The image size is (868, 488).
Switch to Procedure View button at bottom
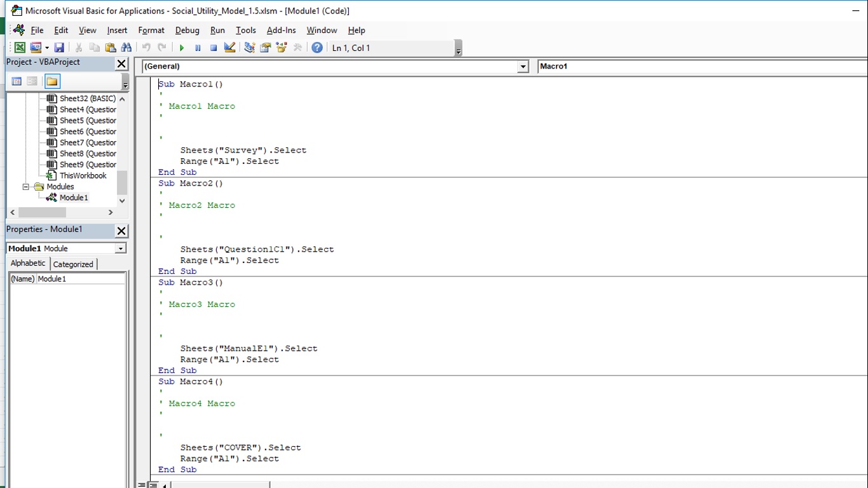coord(142,485)
